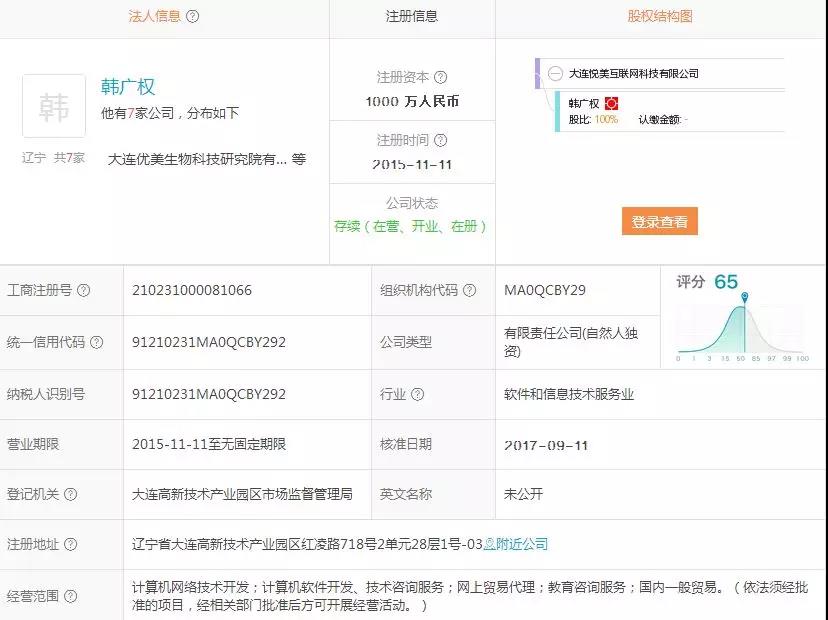Screen dimensions: 828x620
Task: Click help icon next to 统一信用代码
Action: 97,342
